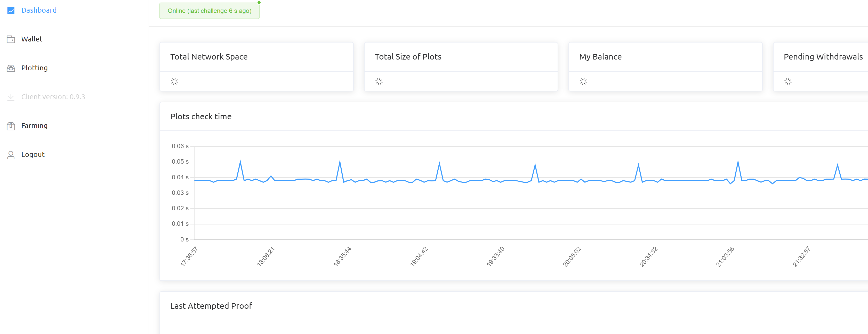Click the Farming box icon
The width and height of the screenshot is (868, 334).
point(11,126)
